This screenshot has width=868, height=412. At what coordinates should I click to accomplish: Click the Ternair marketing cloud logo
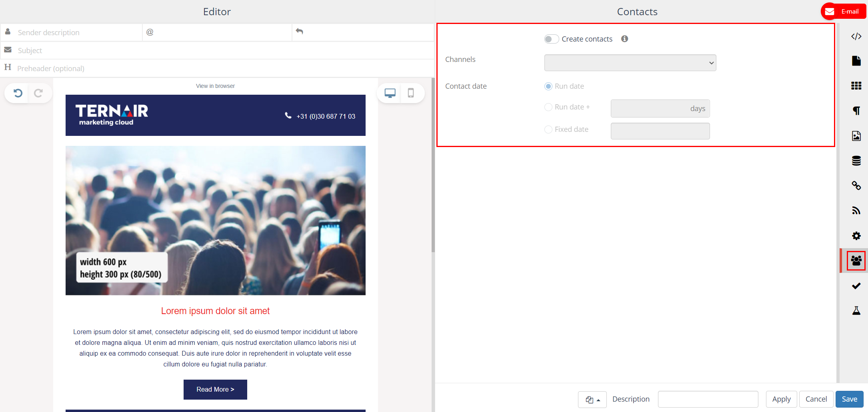(x=112, y=115)
